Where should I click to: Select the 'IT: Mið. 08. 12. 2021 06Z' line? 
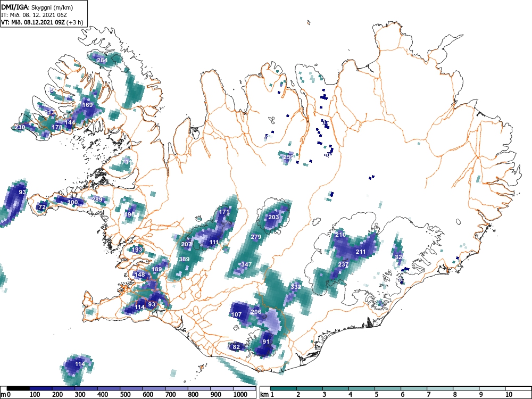pos(34,14)
